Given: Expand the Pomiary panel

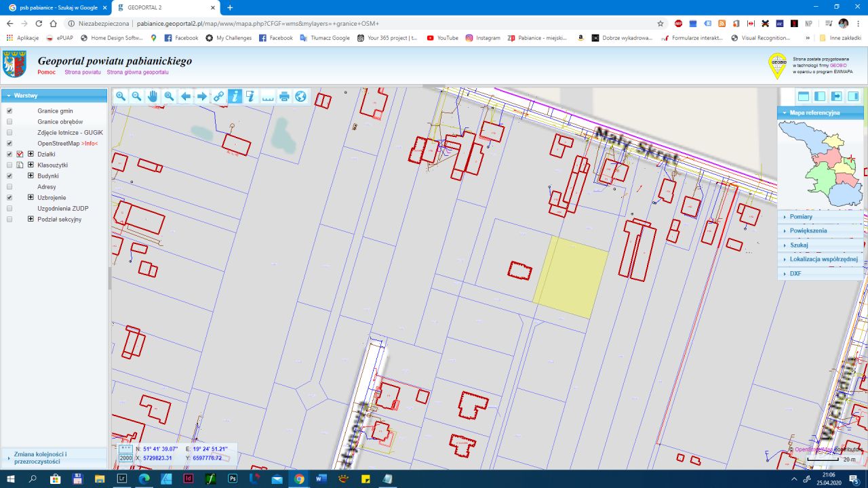Looking at the screenshot, I should 821,217.
